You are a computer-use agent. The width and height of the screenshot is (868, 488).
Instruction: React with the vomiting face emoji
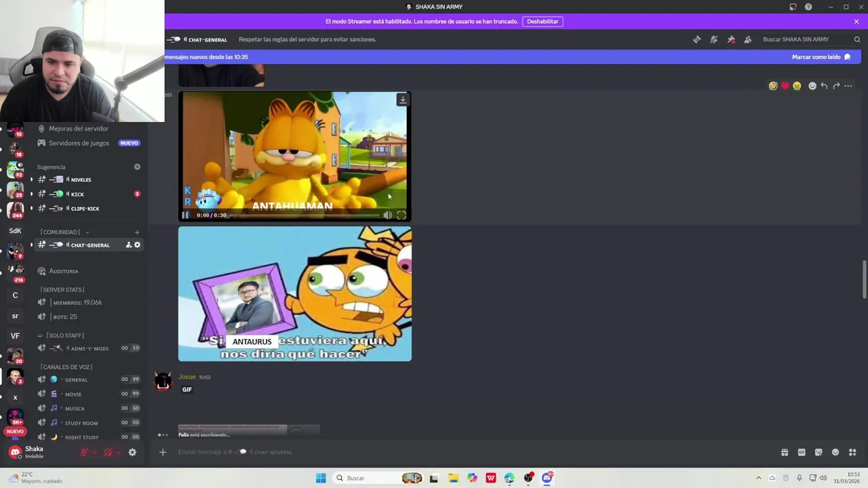coord(797,86)
